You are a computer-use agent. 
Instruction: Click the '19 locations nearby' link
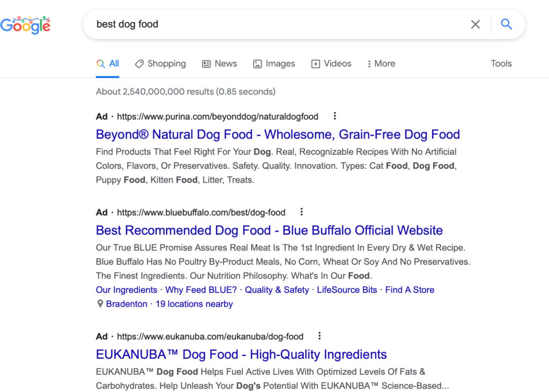click(194, 304)
